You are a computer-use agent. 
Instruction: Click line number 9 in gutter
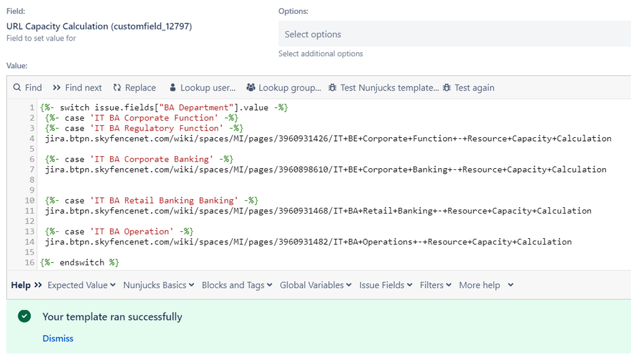point(32,190)
